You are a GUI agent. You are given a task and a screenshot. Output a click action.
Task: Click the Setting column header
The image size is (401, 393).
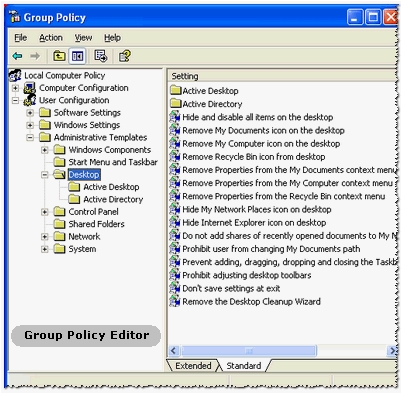coord(283,76)
